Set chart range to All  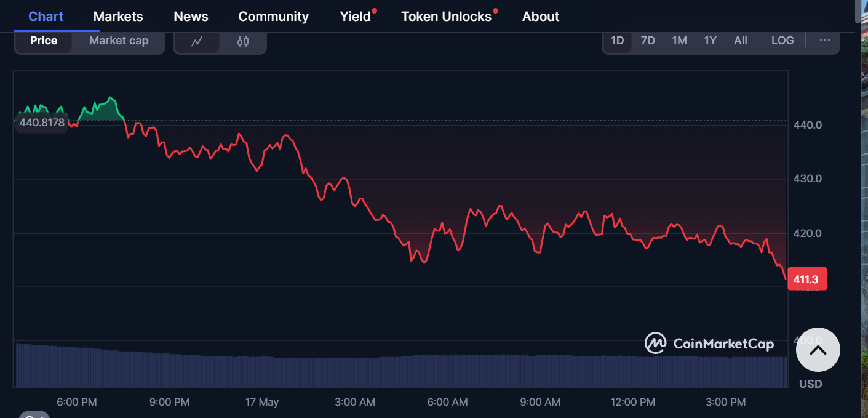[741, 41]
